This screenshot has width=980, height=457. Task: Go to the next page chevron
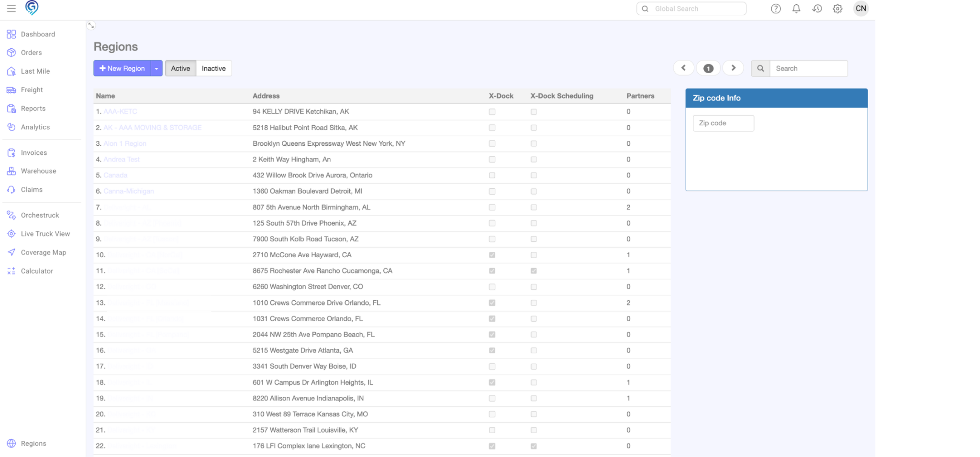click(x=733, y=68)
